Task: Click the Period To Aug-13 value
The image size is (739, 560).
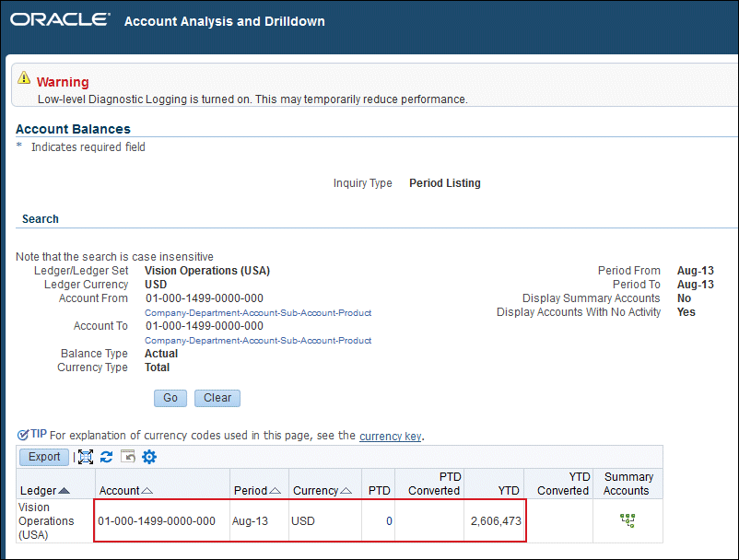Action: (x=695, y=285)
